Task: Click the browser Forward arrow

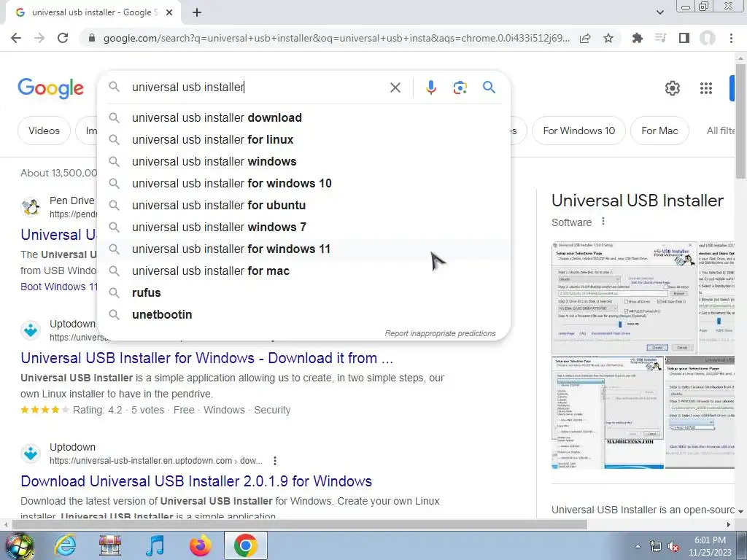Action: point(39,38)
